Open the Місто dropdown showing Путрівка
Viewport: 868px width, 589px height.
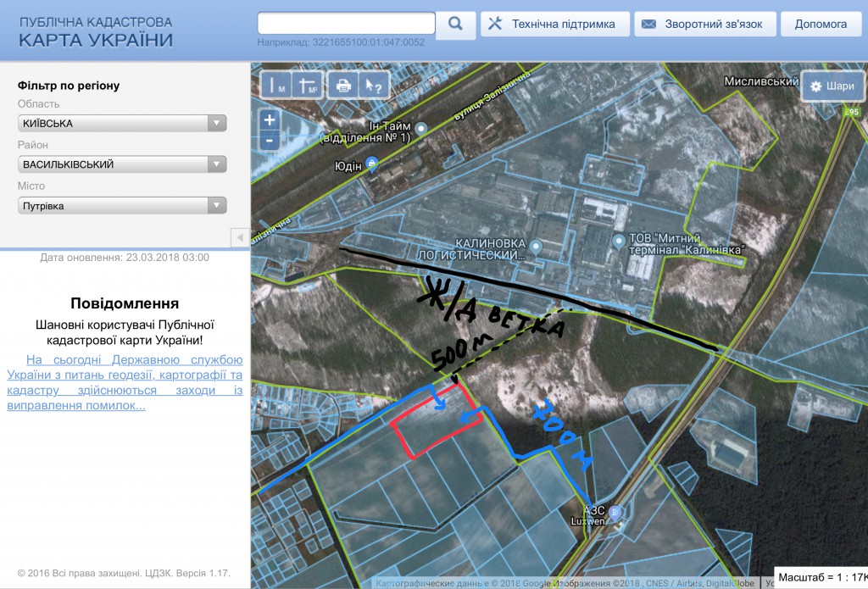coord(122,206)
